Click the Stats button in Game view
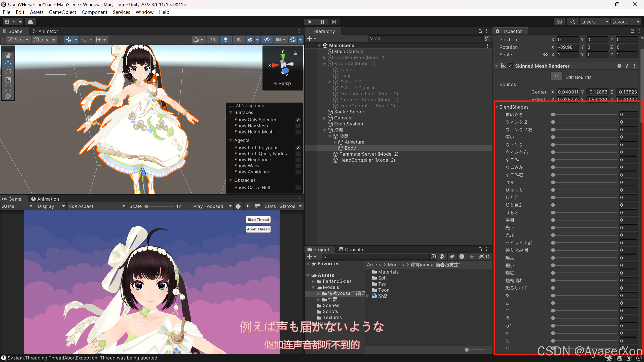Screen dimensions: 644x362 point(270,206)
